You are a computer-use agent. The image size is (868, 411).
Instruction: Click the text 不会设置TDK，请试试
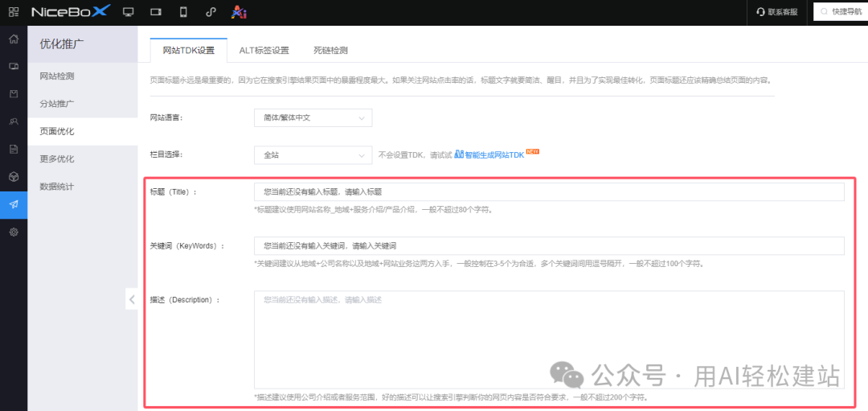tap(415, 155)
